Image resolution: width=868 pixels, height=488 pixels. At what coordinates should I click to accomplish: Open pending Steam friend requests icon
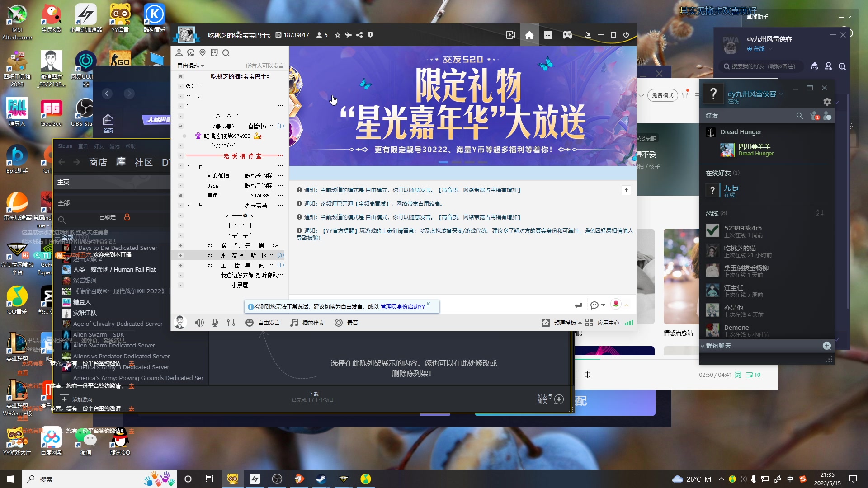click(x=814, y=116)
